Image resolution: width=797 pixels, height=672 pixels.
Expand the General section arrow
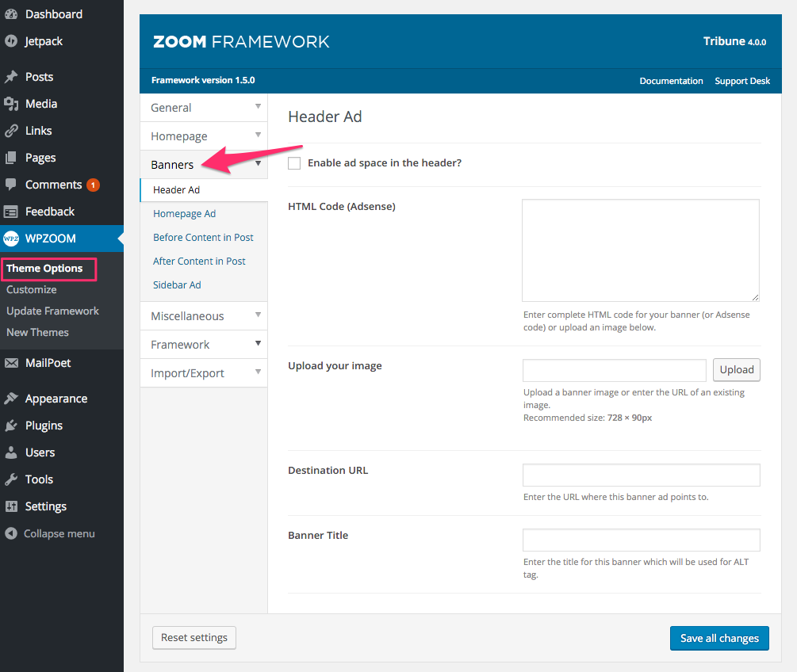click(x=258, y=106)
